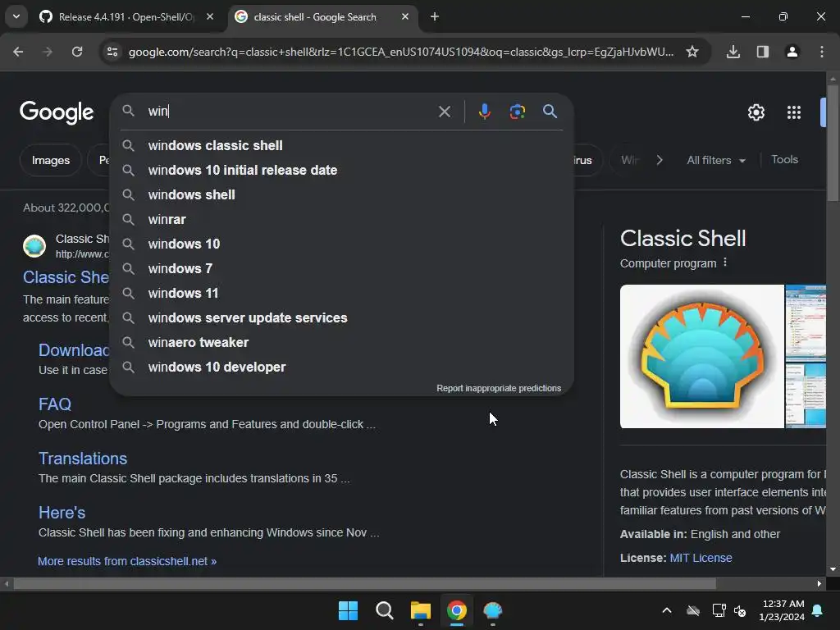
Task: Open Chrome downloads icon
Action: click(x=733, y=52)
